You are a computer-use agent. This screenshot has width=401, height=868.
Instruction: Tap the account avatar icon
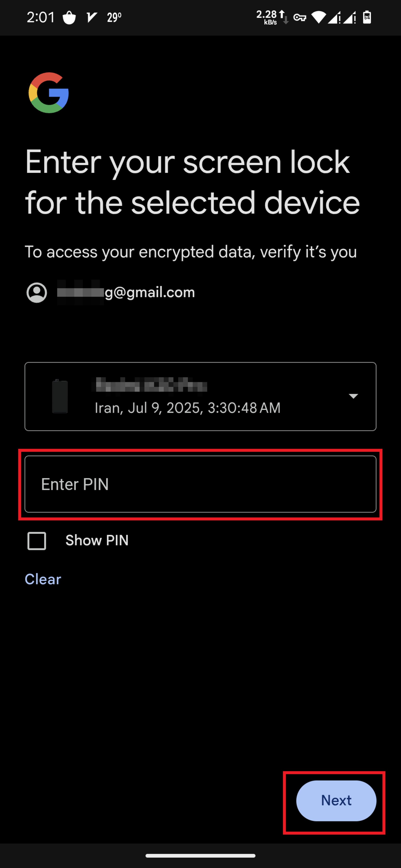37,293
